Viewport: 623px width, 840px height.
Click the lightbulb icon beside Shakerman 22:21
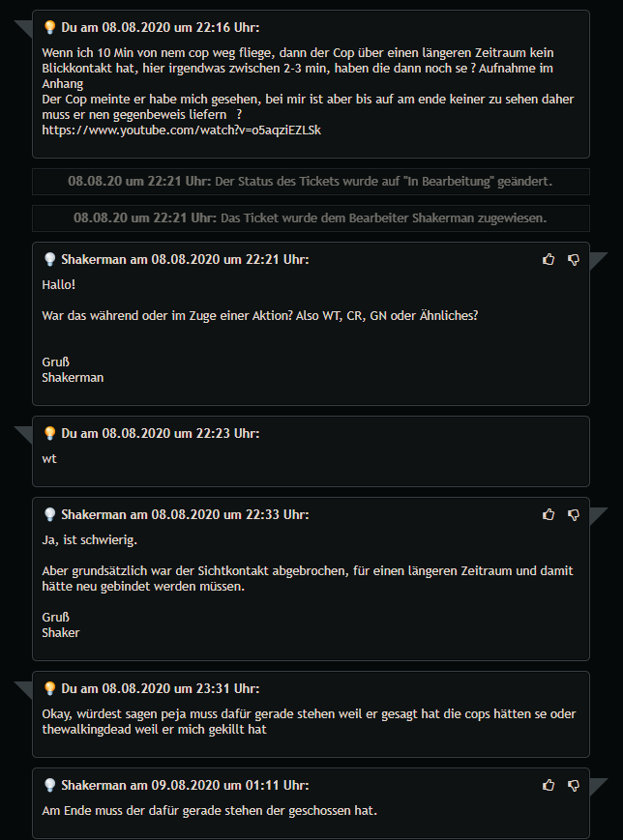pos(50,259)
